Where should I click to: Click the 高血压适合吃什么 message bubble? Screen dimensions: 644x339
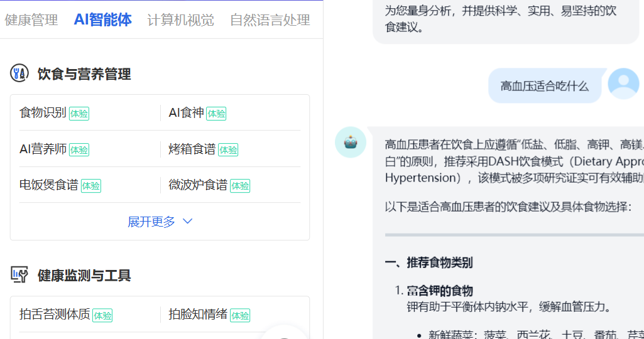coord(544,86)
